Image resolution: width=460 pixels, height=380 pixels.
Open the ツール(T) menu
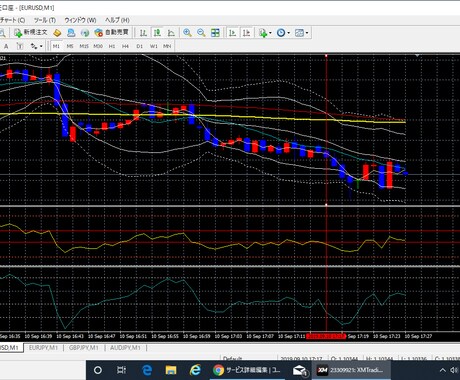tap(45, 20)
